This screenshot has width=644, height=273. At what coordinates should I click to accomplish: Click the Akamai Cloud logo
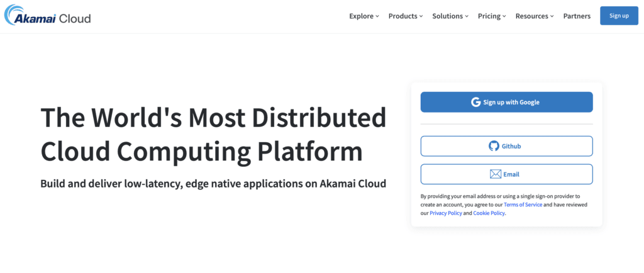[47, 15]
